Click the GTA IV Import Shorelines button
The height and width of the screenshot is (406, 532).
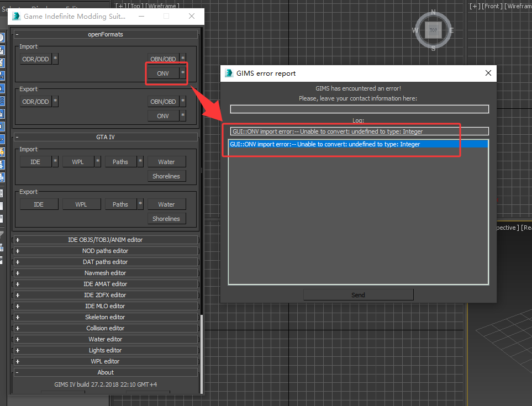pyautogui.click(x=166, y=176)
